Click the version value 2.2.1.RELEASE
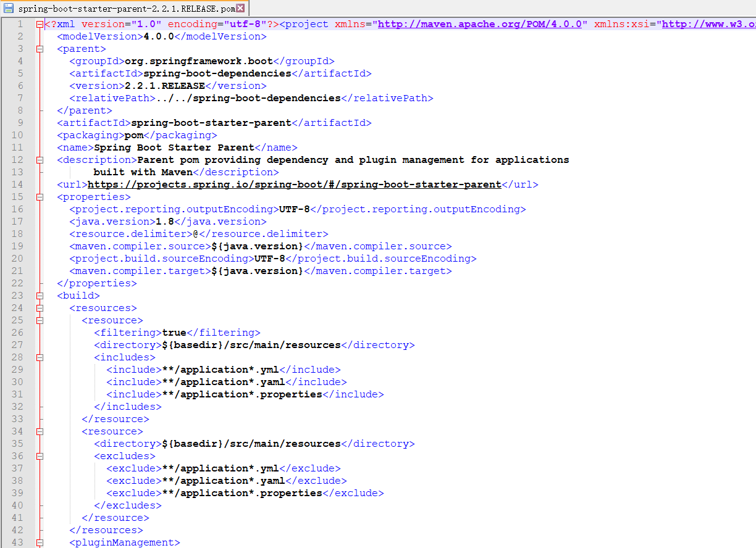 point(165,86)
